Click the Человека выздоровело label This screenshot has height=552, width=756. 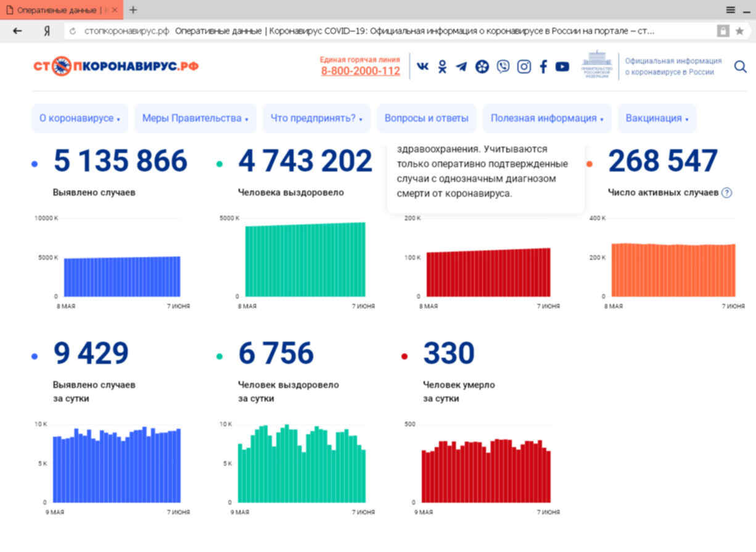click(291, 192)
